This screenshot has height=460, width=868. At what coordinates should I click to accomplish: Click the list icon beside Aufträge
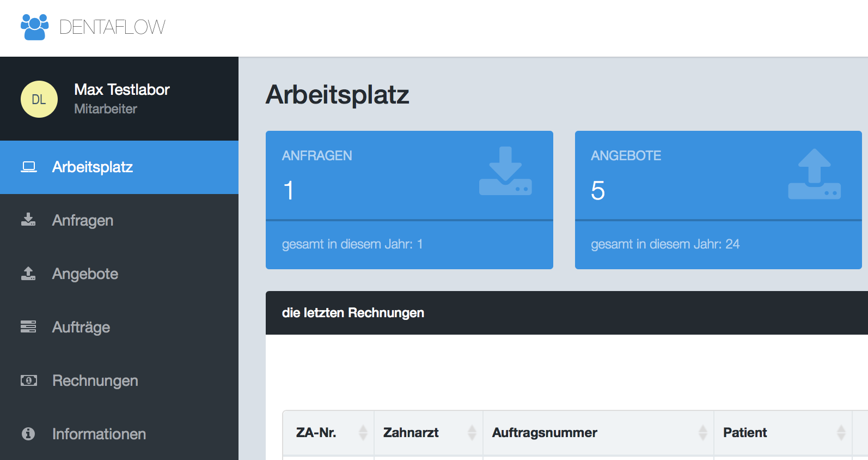[x=28, y=326]
